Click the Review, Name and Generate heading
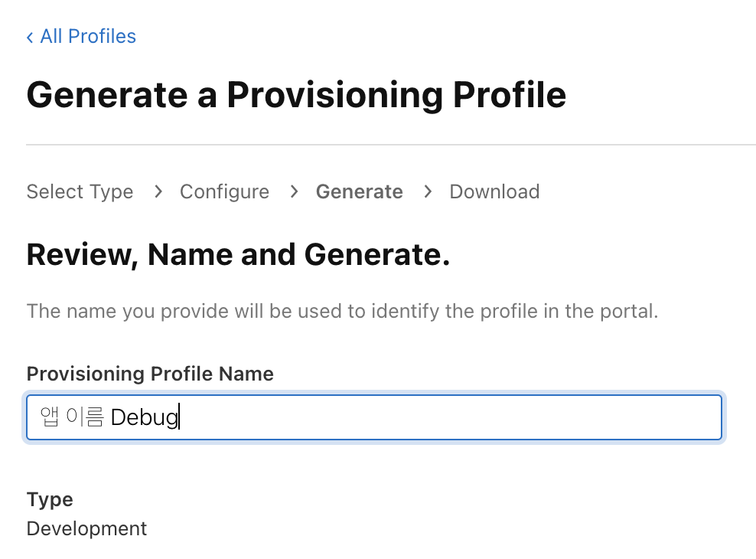 (x=238, y=254)
